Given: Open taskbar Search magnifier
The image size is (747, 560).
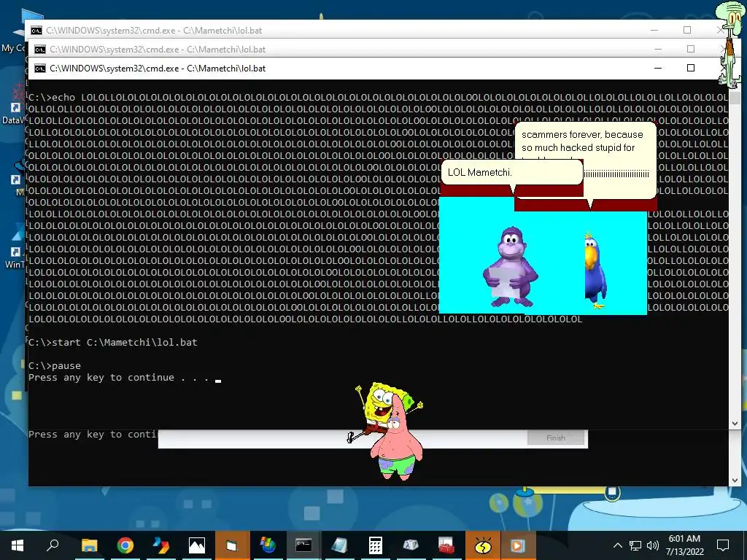Looking at the screenshot, I should click(53, 545).
